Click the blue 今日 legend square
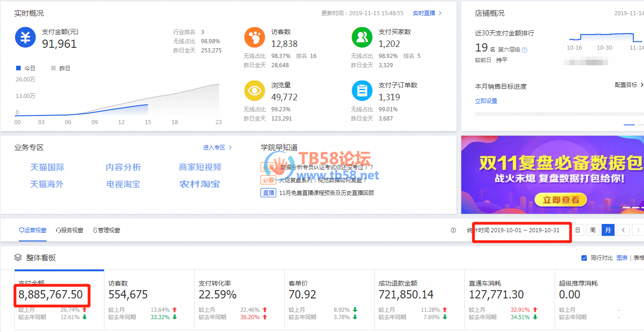 pyautogui.click(x=18, y=68)
